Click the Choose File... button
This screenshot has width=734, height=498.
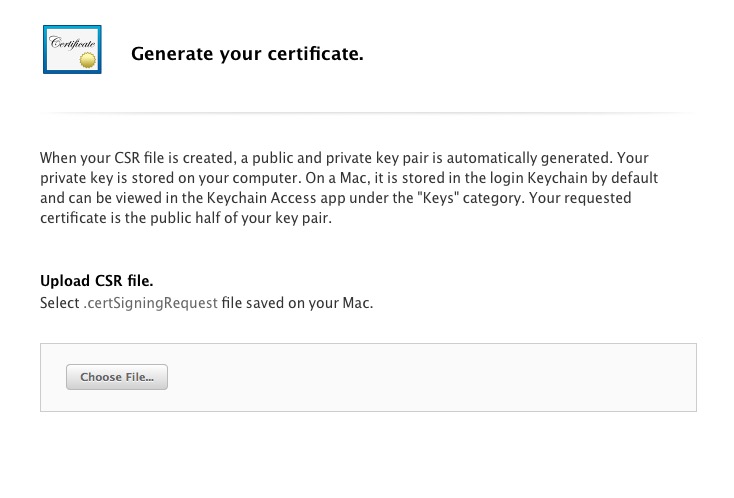[117, 377]
